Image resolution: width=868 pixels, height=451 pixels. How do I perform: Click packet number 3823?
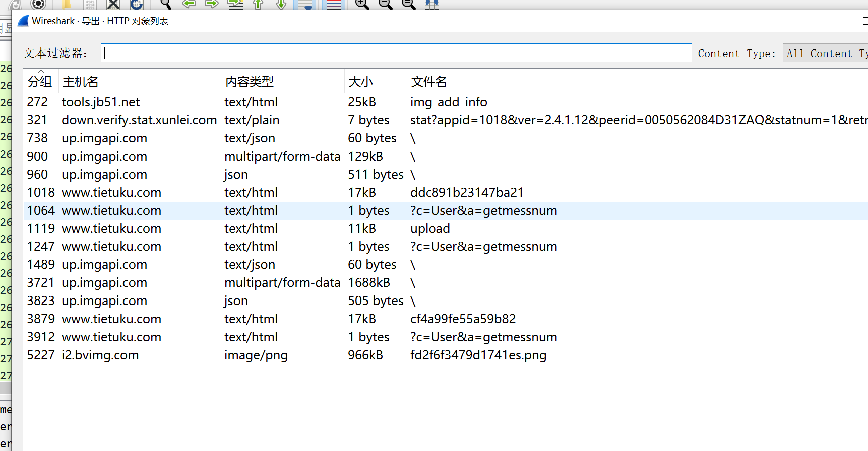[41, 301]
